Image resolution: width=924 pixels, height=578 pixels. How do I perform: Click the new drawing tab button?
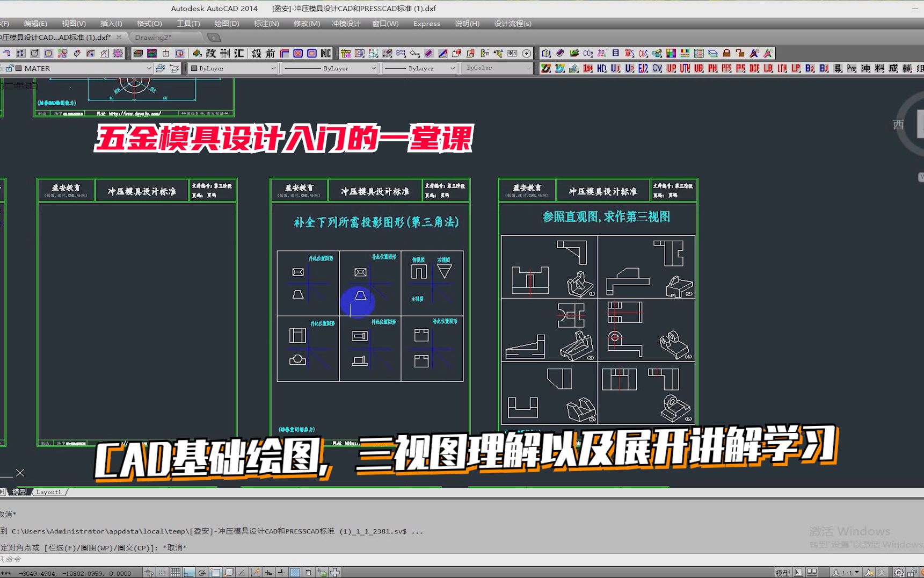214,38
